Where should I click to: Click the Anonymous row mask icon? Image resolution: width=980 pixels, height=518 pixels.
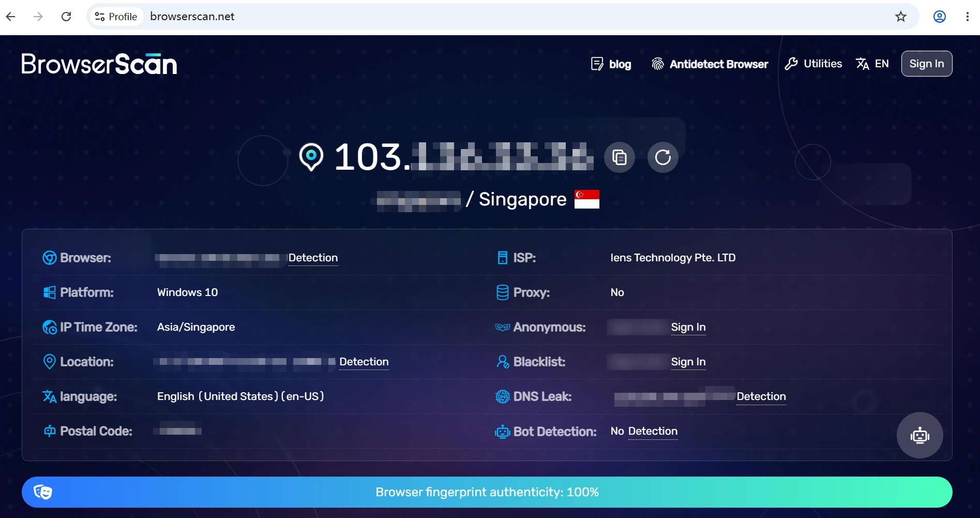click(x=503, y=327)
